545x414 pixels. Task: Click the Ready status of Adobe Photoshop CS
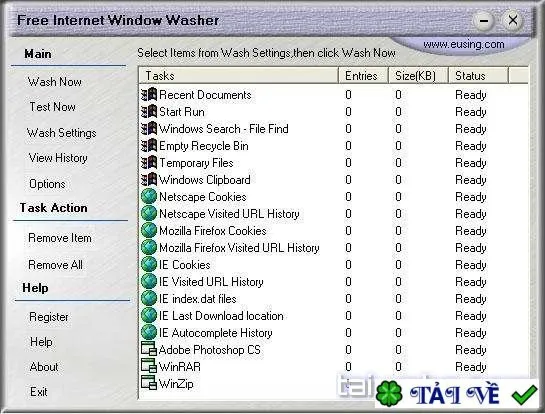tap(471, 350)
